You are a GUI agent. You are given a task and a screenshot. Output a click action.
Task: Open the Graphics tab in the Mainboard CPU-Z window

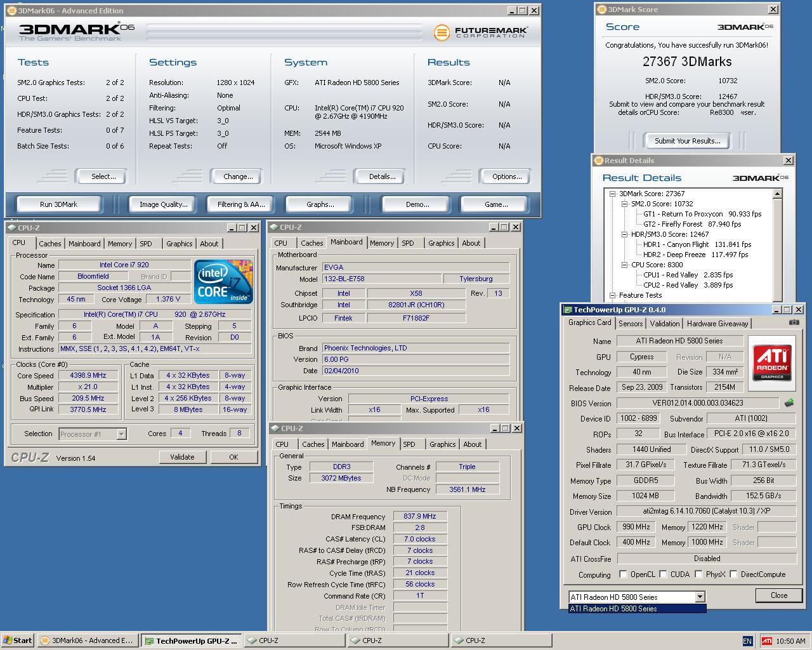tap(441, 243)
